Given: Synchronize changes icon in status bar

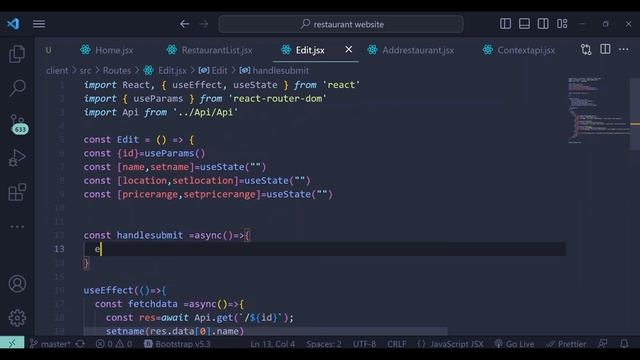Looking at the screenshot, I should point(80,344).
